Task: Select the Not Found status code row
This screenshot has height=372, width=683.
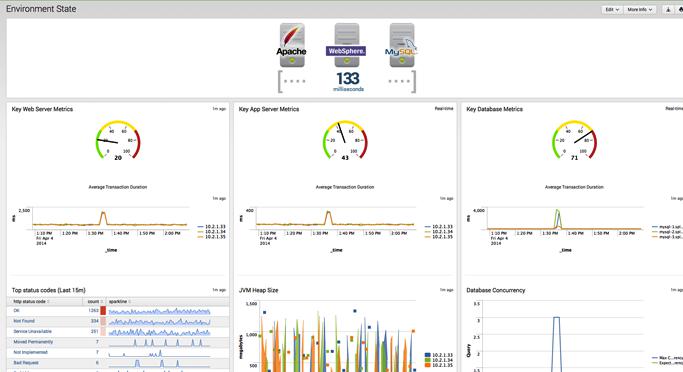Action: pos(118,321)
